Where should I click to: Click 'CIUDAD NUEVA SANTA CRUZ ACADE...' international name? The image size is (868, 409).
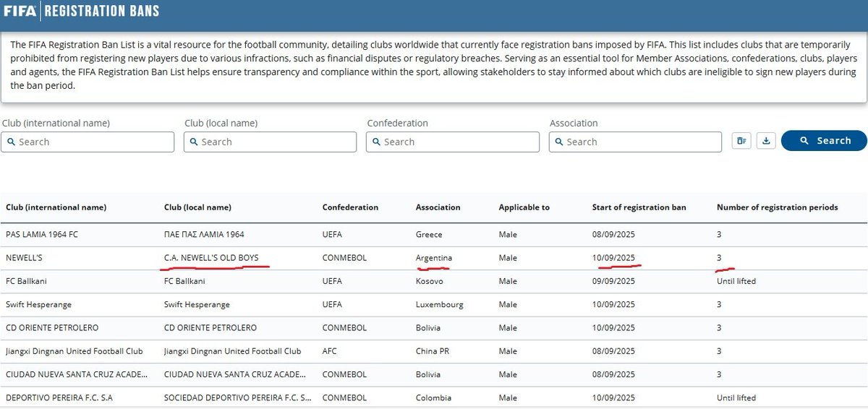pyautogui.click(x=77, y=374)
